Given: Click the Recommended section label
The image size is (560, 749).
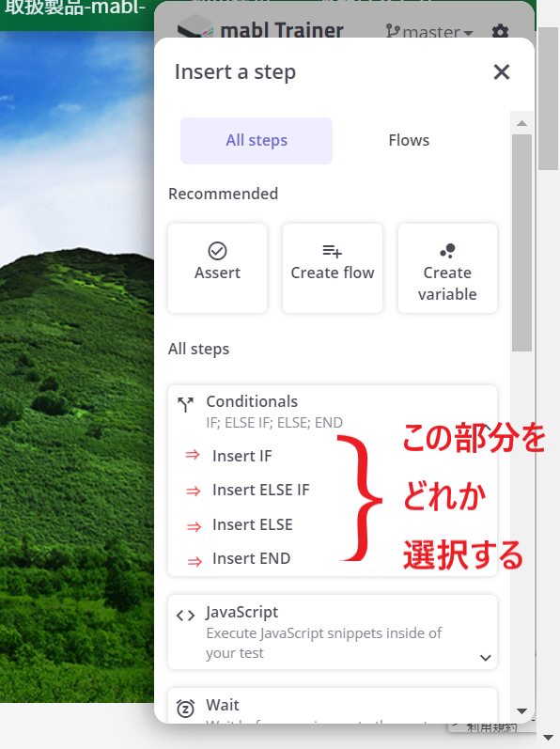Looking at the screenshot, I should 223,194.
